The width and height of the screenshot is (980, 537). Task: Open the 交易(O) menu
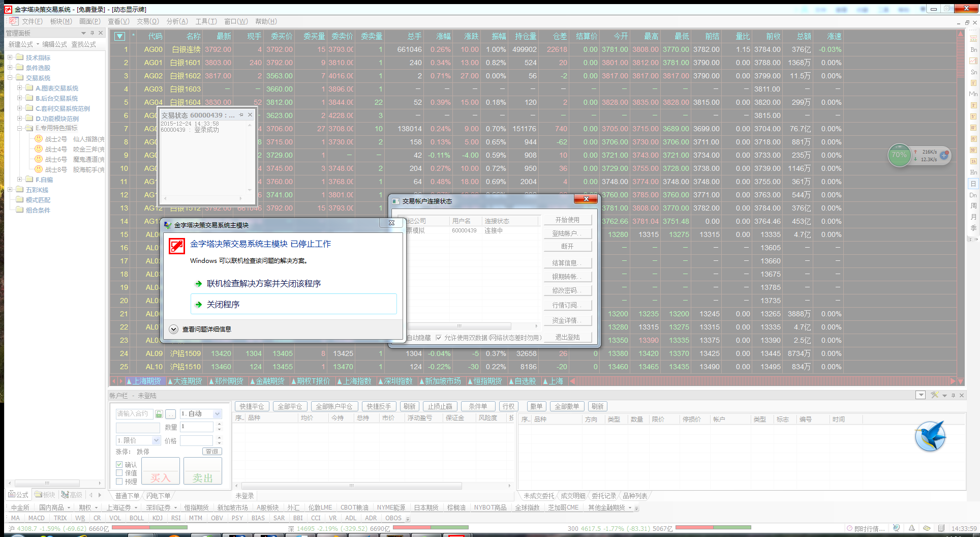tap(147, 21)
